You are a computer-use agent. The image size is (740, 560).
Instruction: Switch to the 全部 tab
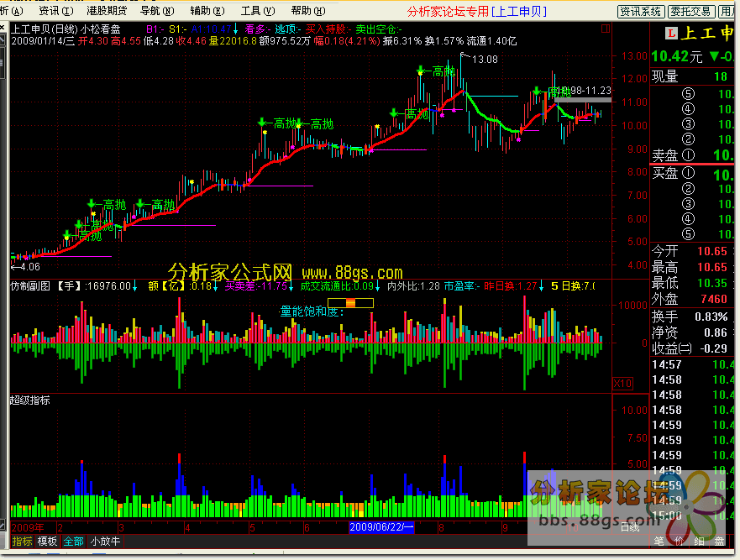(x=74, y=542)
